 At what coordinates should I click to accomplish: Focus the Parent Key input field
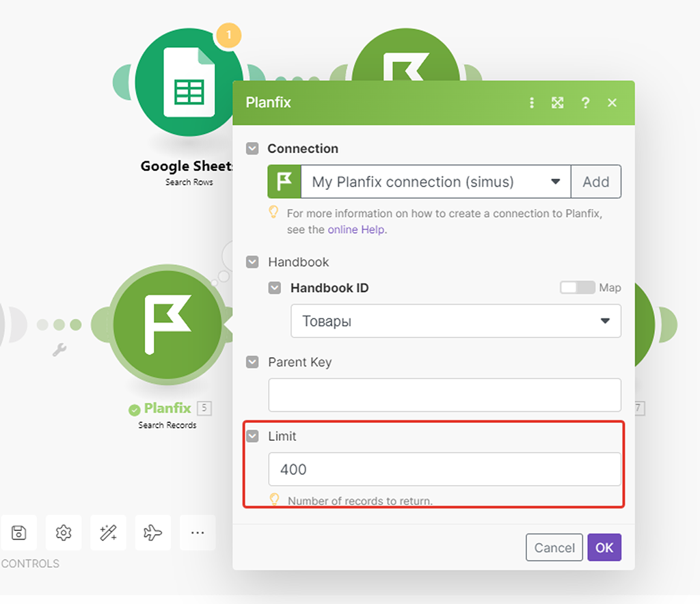click(x=444, y=395)
